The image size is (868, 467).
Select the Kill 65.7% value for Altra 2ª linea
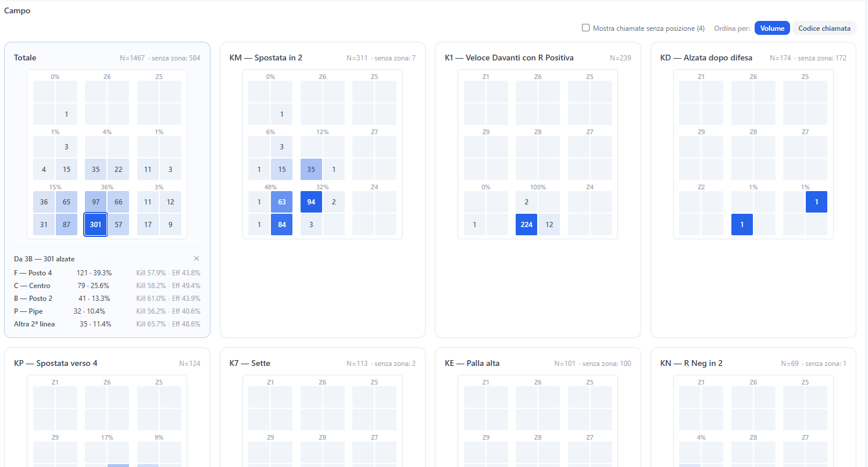(151, 324)
